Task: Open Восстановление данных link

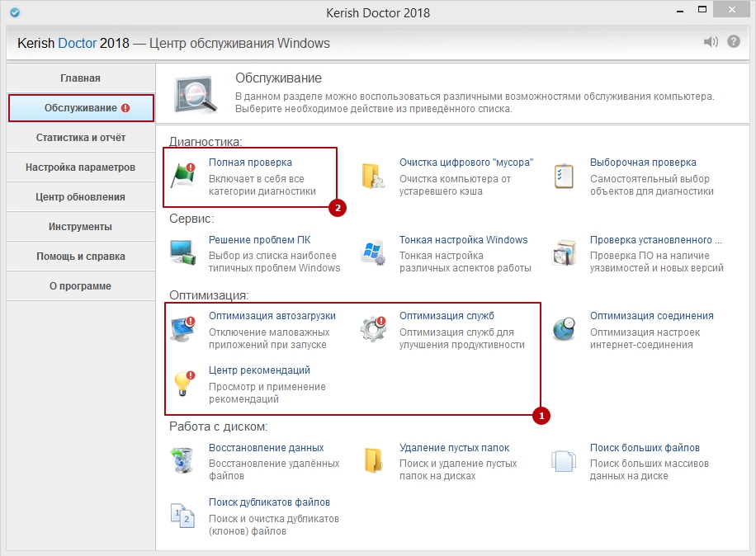Action: tap(266, 448)
